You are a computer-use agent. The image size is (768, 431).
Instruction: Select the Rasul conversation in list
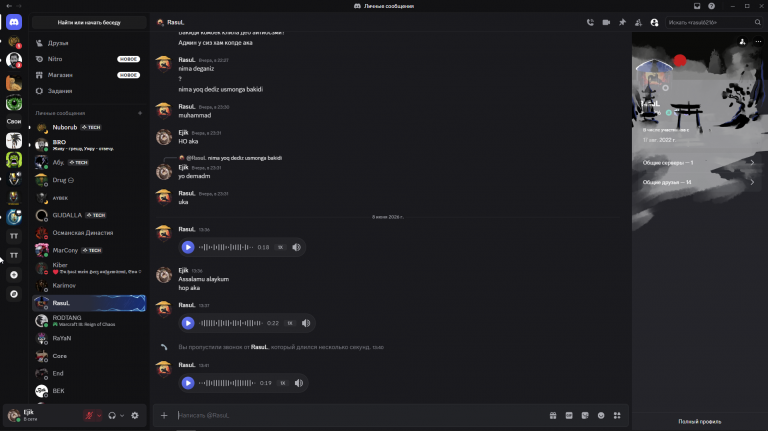click(89, 303)
